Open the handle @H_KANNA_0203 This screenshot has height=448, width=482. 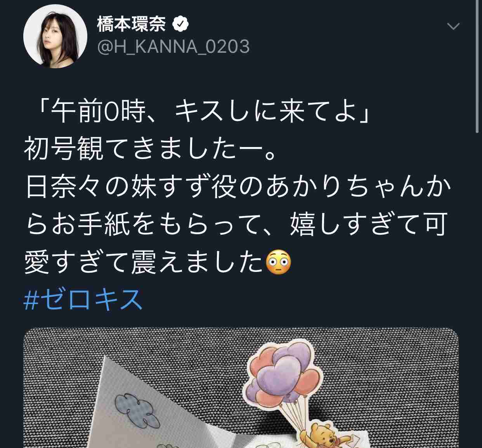click(x=173, y=47)
